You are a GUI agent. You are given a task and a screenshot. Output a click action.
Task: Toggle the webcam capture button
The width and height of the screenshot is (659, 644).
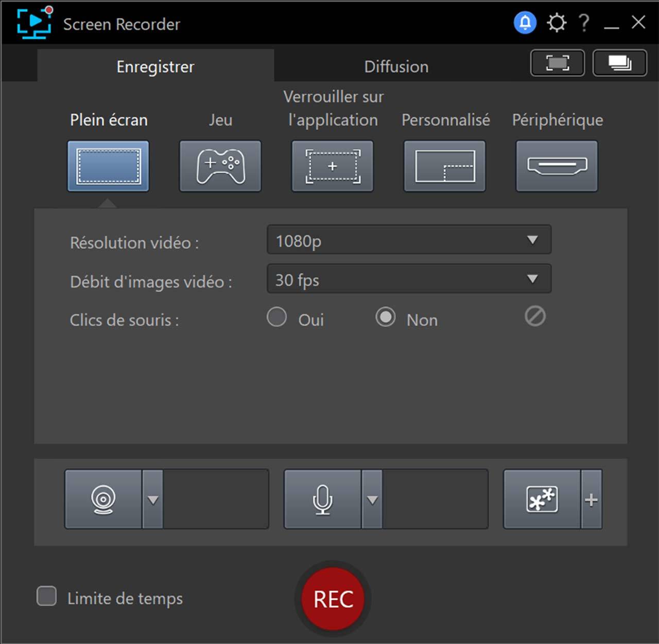tap(103, 499)
